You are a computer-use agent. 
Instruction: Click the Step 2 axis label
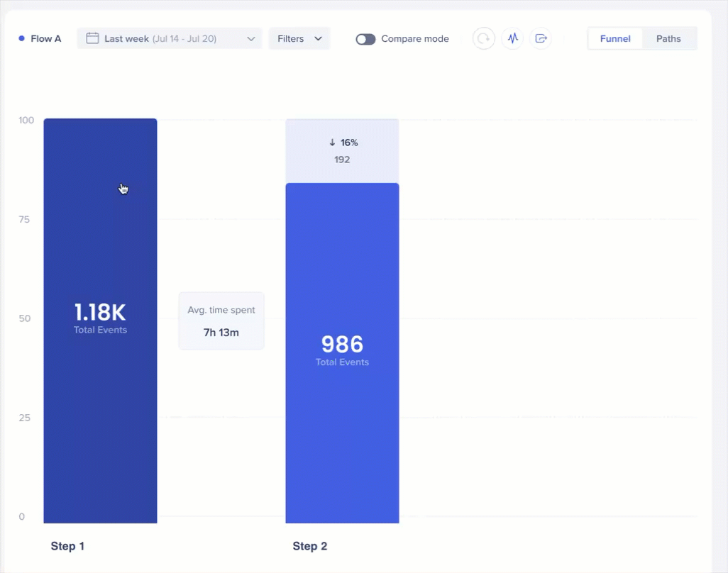(309, 546)
